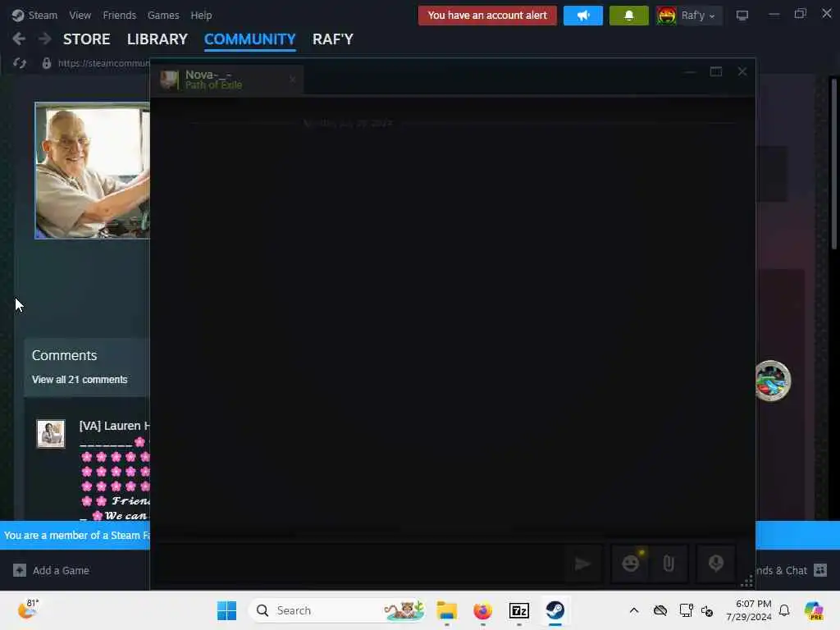840x630 pixels.
Task: Open Windows notification bell in tray
Action: coord(784,610)
